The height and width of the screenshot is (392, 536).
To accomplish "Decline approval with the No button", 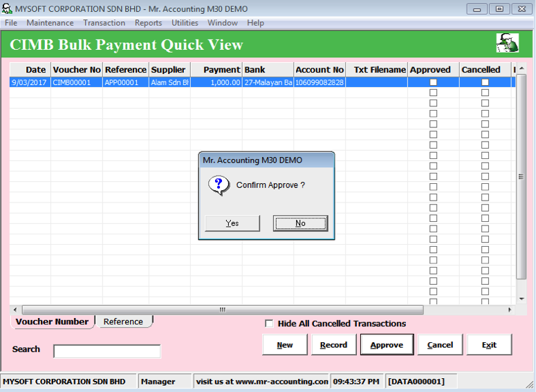I will (300, 223).
